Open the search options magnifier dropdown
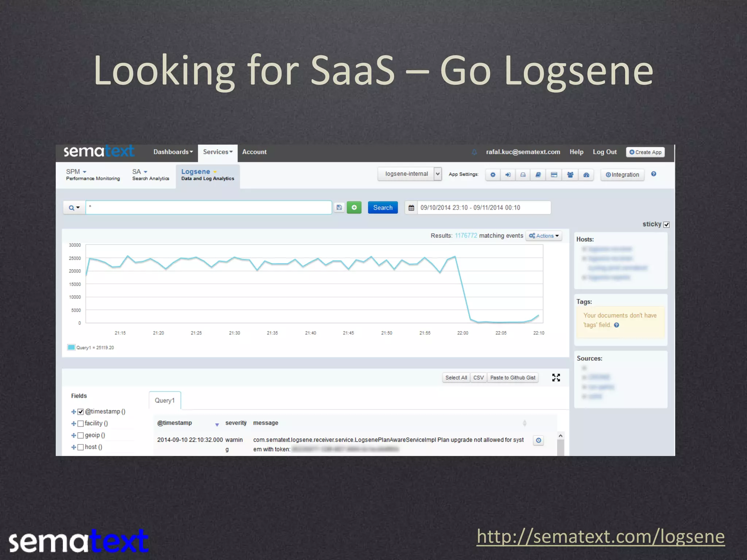 [74, 208]
